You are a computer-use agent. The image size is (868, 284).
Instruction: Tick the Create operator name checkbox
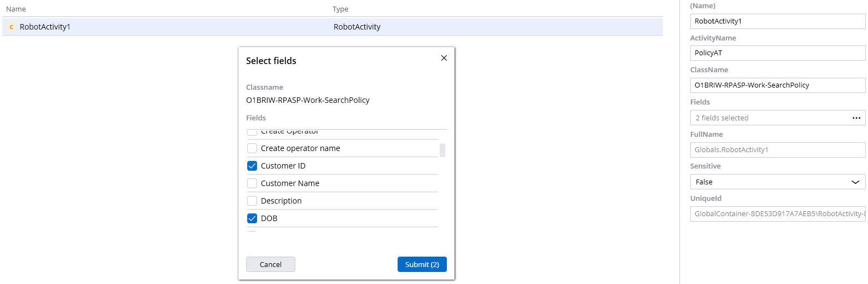pyautogui.click(x=252, y=148)
